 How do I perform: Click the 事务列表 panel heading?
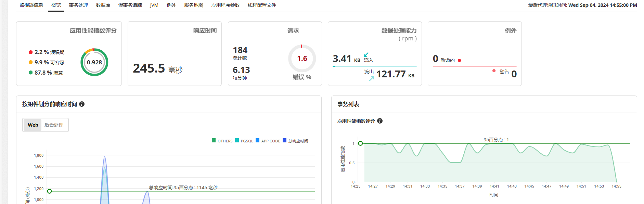click(348, 104)
